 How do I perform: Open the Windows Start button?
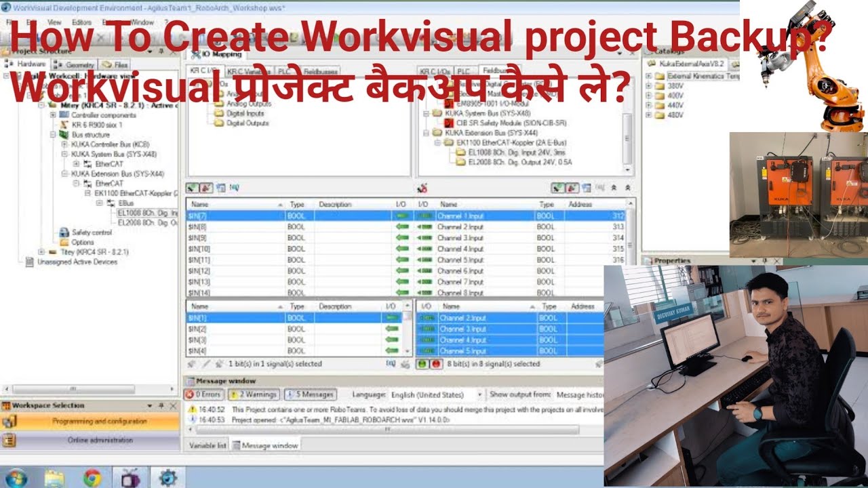tap(16, 477)
